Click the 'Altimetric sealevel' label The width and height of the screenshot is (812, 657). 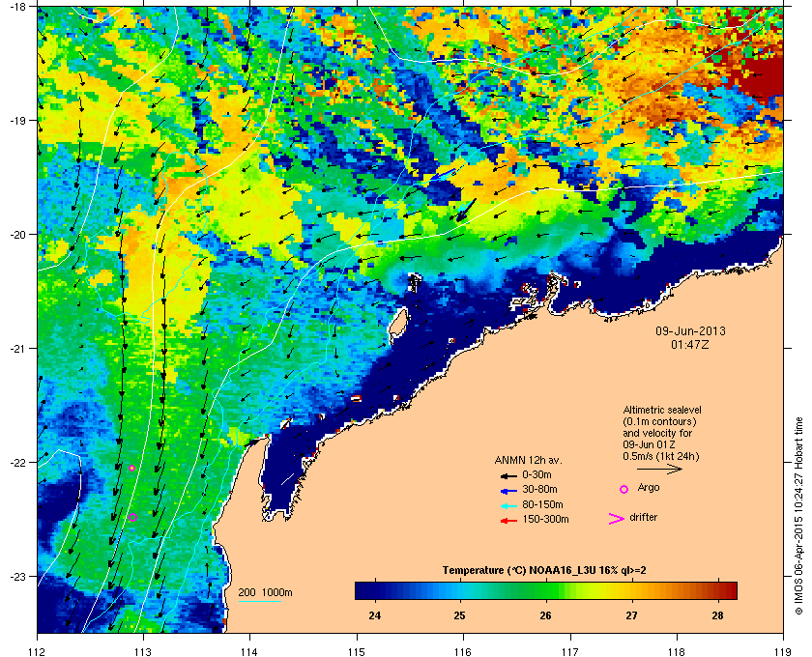pos(662,410)
